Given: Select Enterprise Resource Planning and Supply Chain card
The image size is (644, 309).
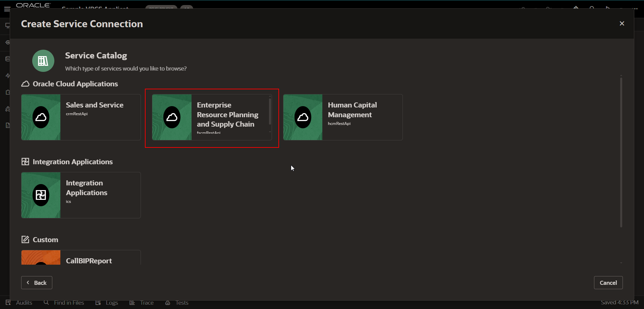Looking at the screenshot, I should point(212,117).
